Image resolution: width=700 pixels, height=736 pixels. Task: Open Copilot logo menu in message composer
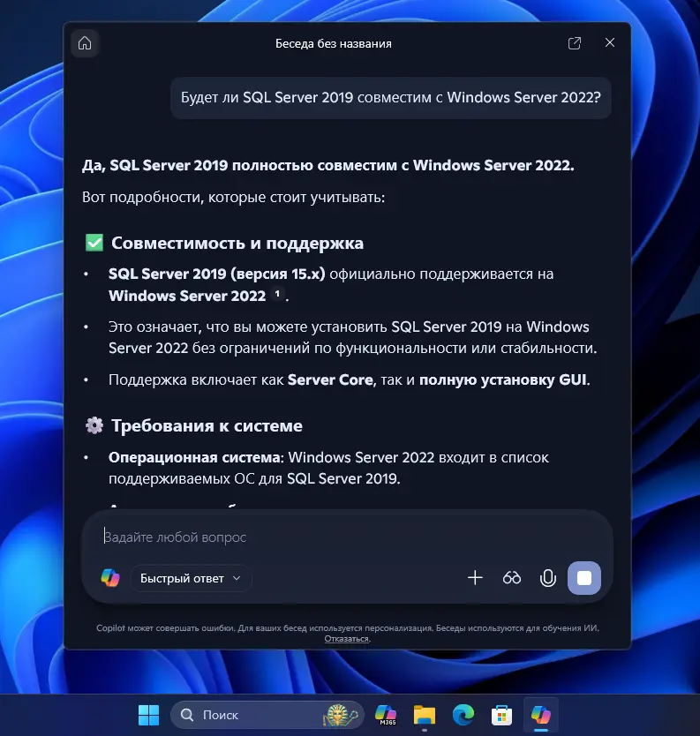click(110, 578)
